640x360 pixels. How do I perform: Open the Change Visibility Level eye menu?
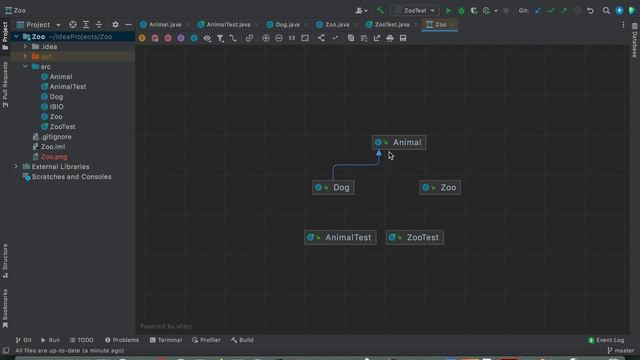tap(207, 38)
